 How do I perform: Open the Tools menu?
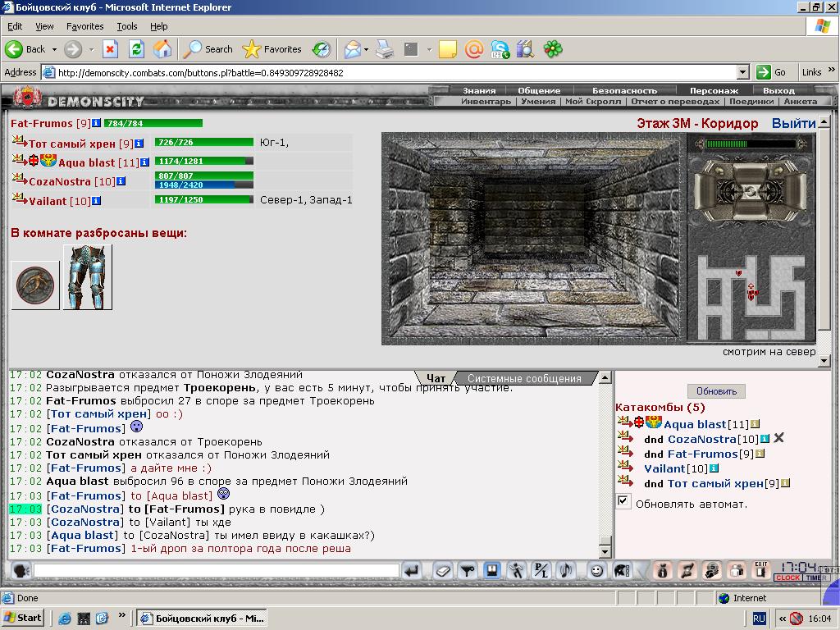(x=127, y=25)
